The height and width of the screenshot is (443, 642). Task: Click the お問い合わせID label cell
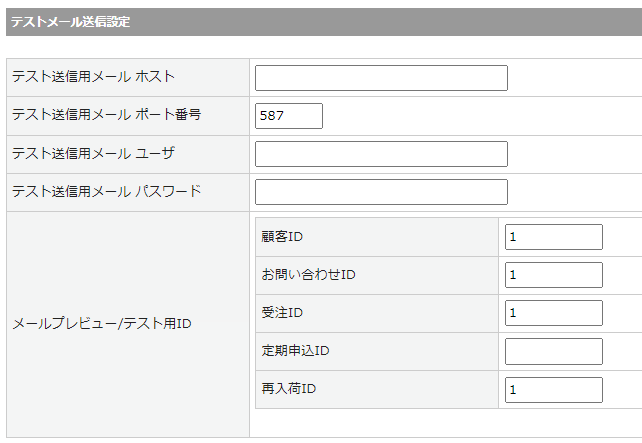[308, 275]
